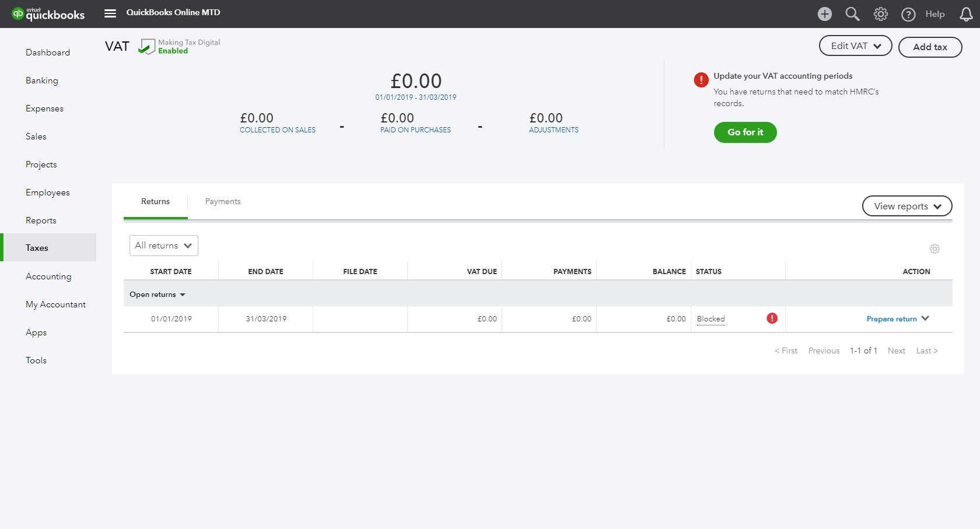980x529 pixels.
Task: Open the All returns filter dropdown
Action: [x=164, y=246]
